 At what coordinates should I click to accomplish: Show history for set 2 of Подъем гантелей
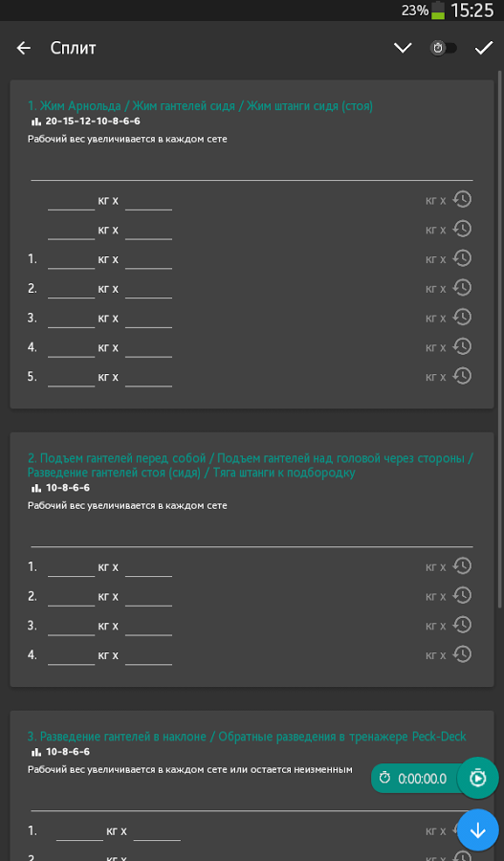[x=462, y=595]
